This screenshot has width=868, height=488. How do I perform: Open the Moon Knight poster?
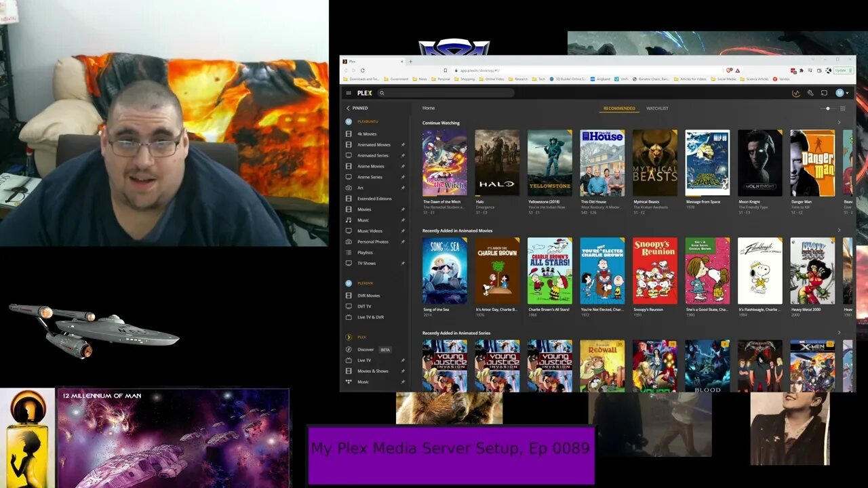[x=760, y=163]
